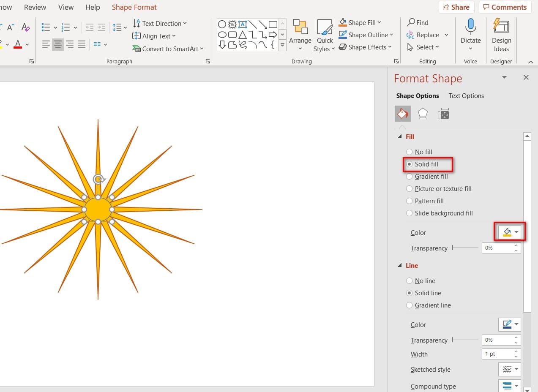538x392 pixels.
Task: Select Slide background fill option
Action: point(440,213)
